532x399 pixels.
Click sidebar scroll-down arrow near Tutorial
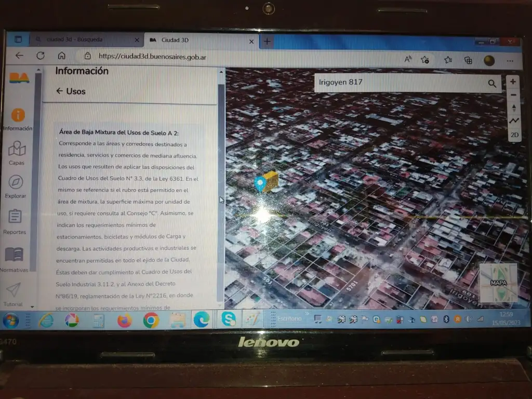pyautogui.click(x=32, y=307)
